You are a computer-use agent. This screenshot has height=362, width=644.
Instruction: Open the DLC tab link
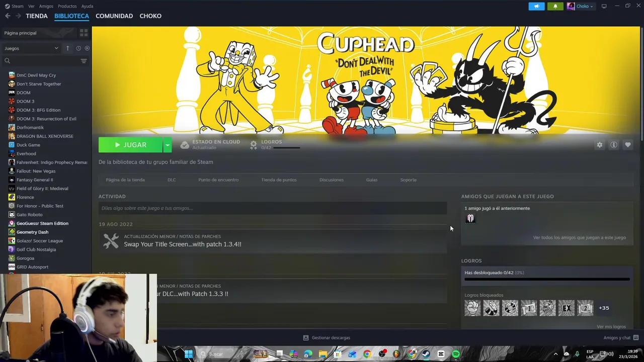(172, 179)
